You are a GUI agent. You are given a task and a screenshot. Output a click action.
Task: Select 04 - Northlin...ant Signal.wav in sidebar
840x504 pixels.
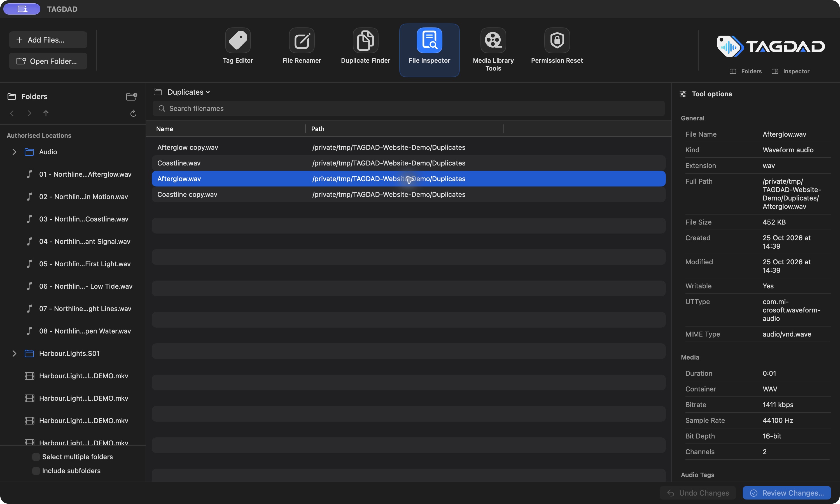pyautogui.click(x=79, y=241)
